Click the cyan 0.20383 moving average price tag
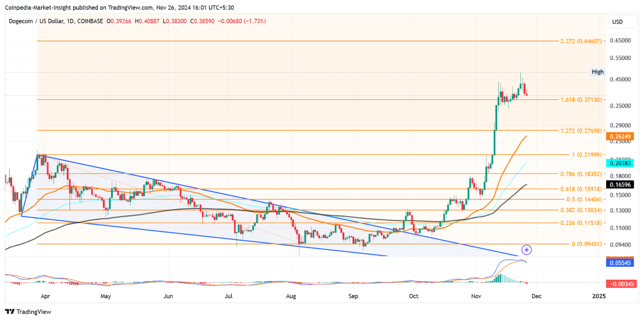The image size is (644, 320). 620,163
